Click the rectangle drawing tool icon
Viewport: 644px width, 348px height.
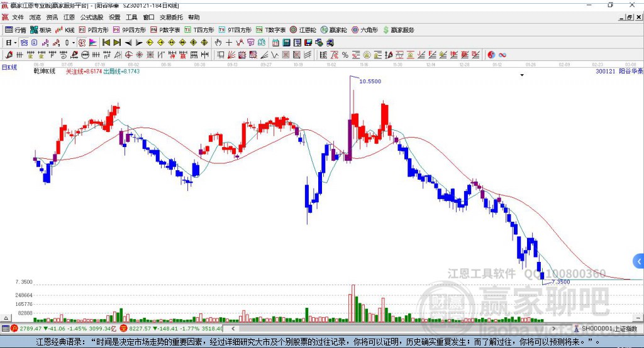(220, 55)
